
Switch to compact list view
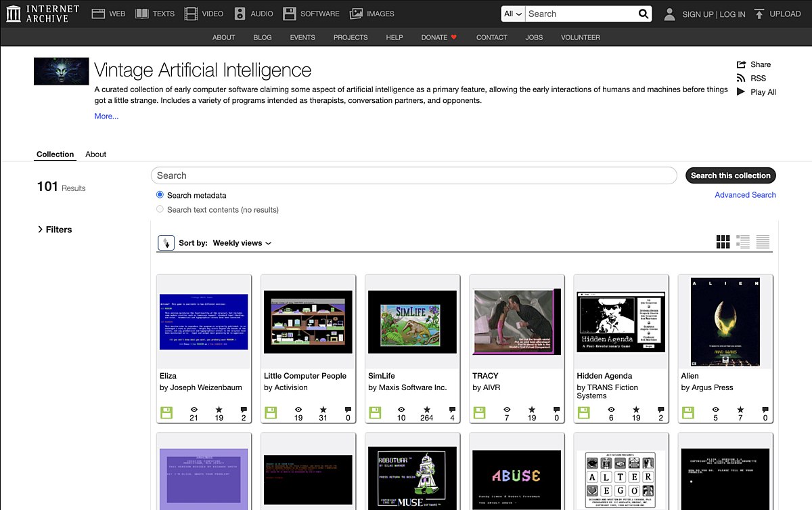[763, 242]
